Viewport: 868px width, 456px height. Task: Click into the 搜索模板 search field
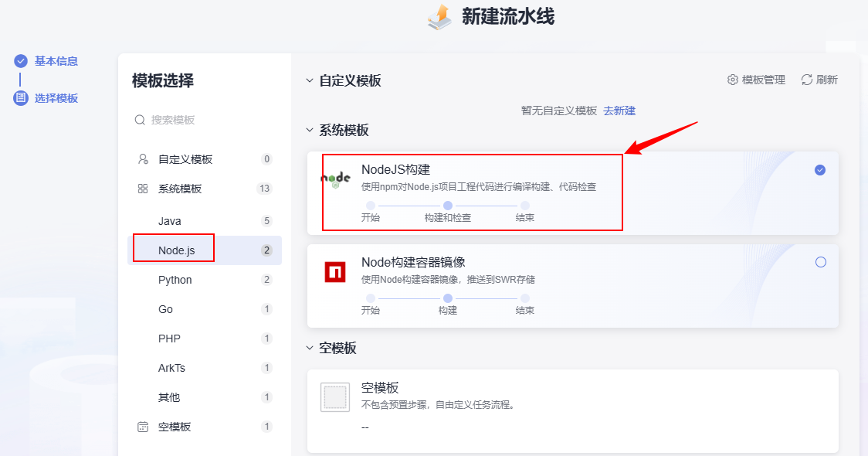pos(205,120)
